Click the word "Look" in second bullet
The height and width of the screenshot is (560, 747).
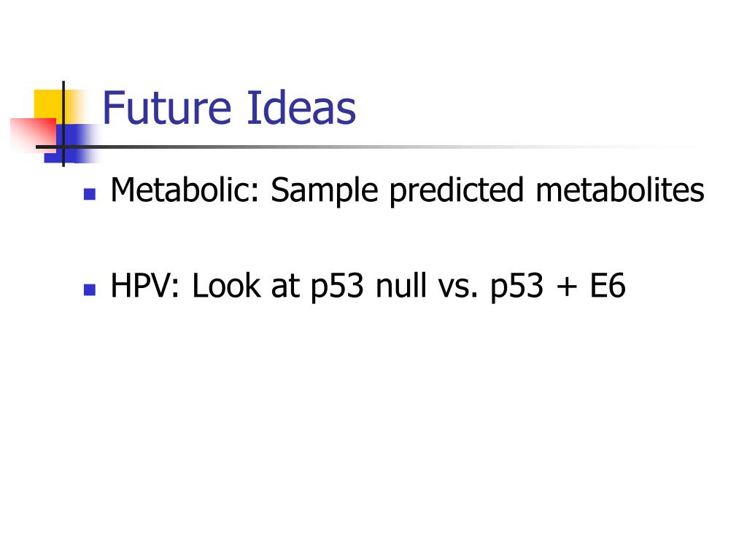[227, 286]
